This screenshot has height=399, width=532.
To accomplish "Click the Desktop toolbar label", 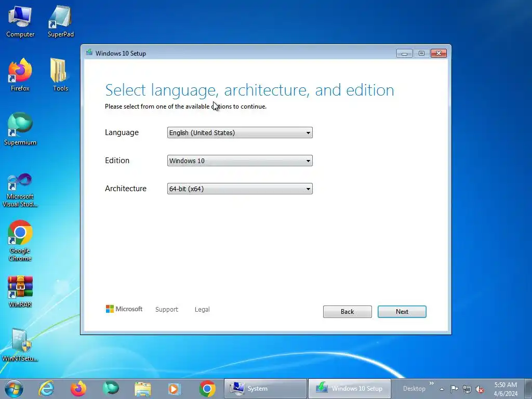I will pos(414,389).
